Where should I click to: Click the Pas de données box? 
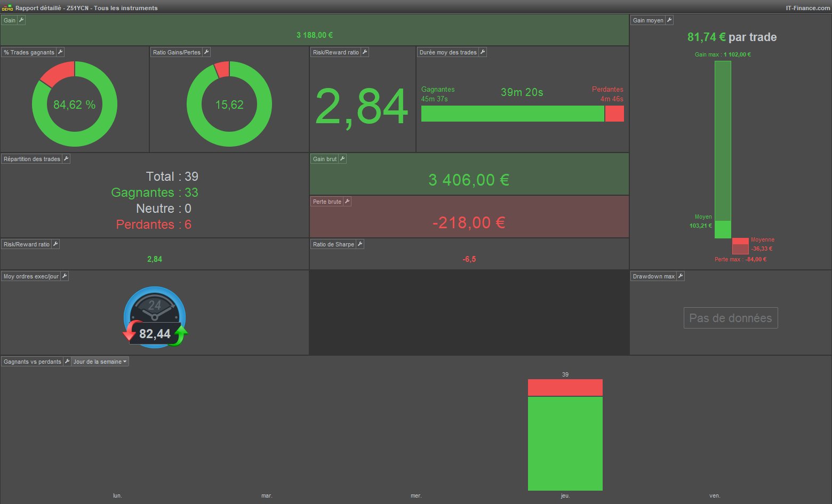731,318
